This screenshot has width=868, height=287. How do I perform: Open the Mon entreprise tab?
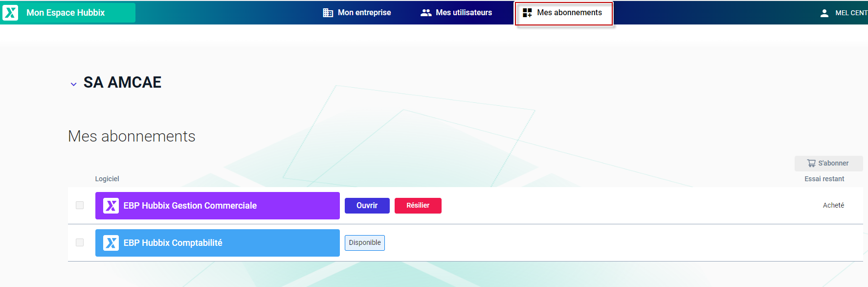point(357,13)
